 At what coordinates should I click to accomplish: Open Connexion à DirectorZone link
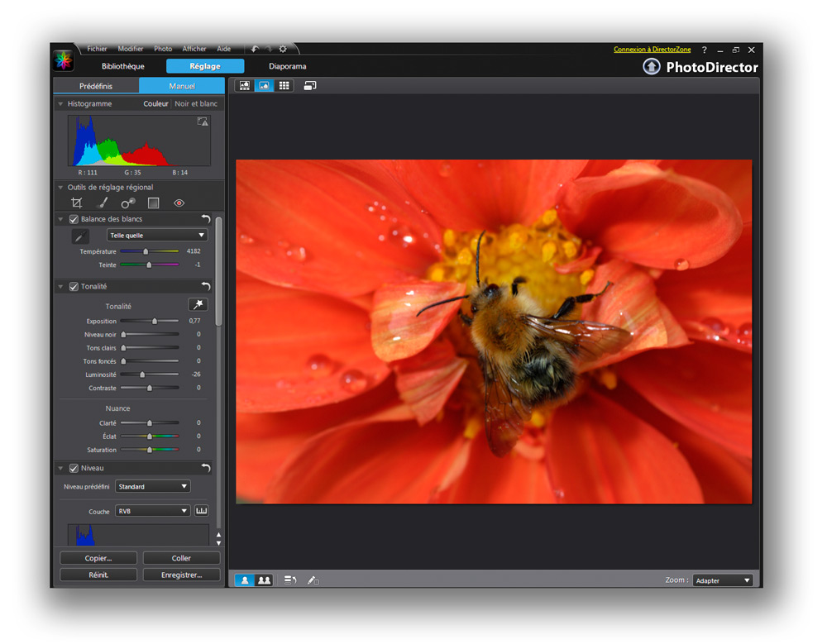[x=652, y=49]
